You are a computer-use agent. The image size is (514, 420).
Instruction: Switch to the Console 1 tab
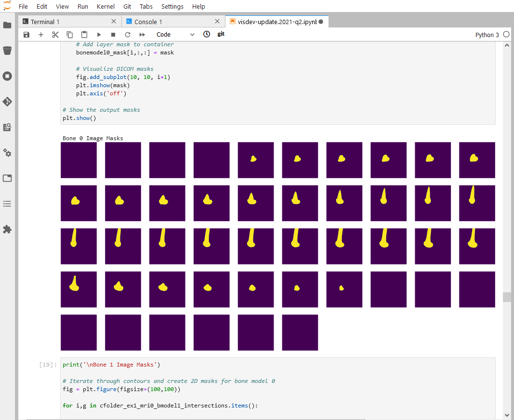pyautogui.click(x=149, y=22)
